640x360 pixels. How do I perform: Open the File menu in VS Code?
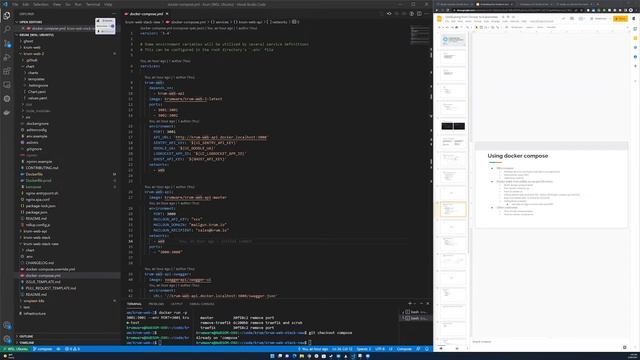pos(15,4)
